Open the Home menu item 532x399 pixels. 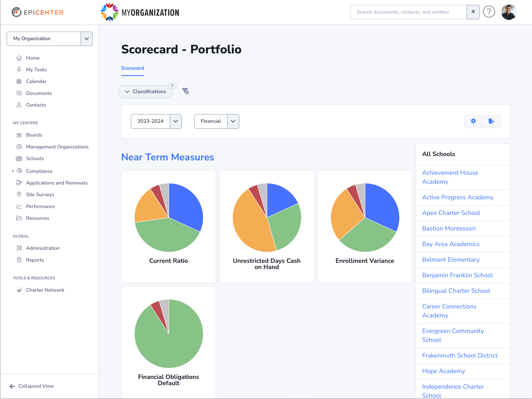click(33, 58)
